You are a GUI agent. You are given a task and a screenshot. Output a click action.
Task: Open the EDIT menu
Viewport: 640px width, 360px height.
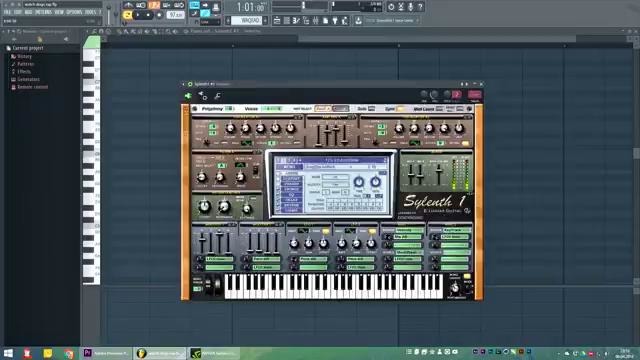click(x=18, y=13)
